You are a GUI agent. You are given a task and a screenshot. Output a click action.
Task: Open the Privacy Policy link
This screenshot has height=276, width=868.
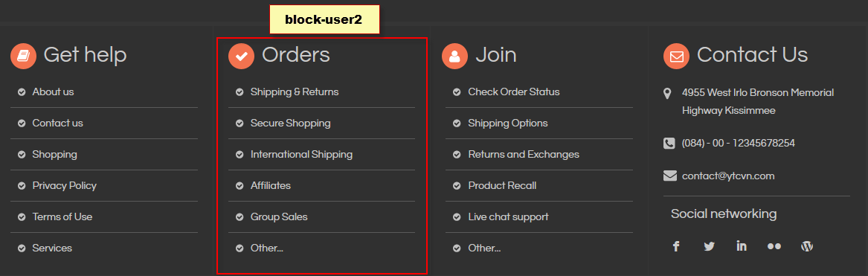click(x=64, y=186)
